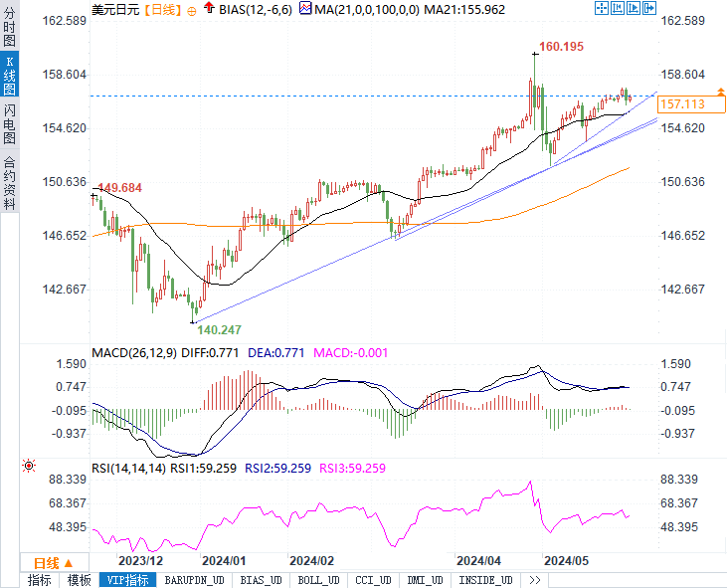Screen dimensions: 727x588
Task: Click the MA21:155.962 value
Action: 464,9
